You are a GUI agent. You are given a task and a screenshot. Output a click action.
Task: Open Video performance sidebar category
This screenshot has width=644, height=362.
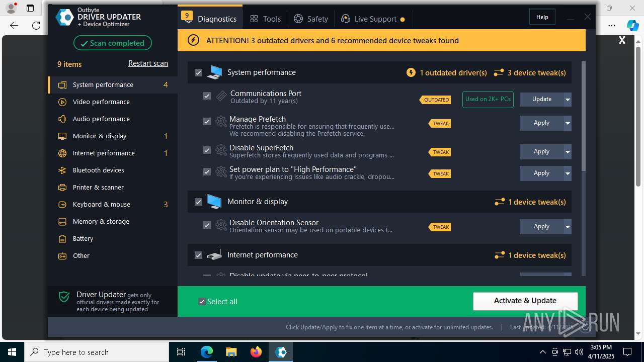113,102
